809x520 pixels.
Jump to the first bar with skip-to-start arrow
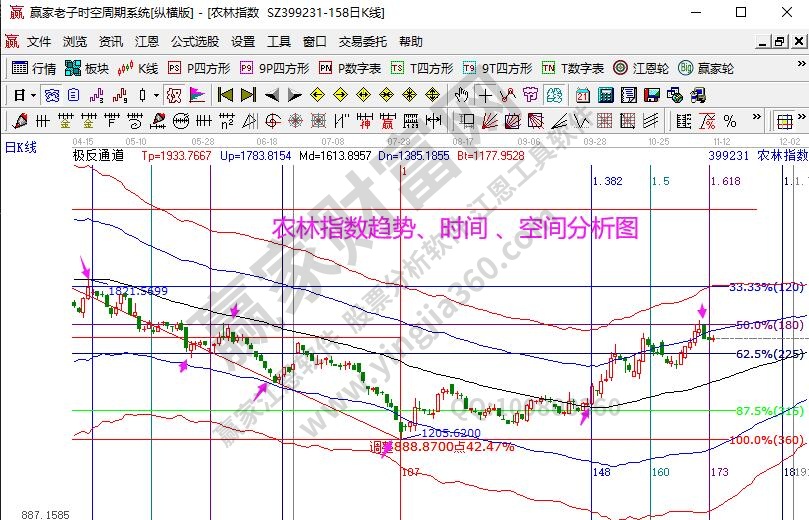pyautogui.click(x=224, y=95)
